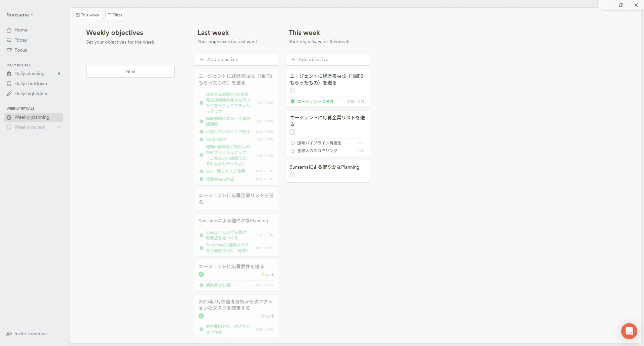Click the Weekly review icon
Viewport: 644px width, 346px height.
tap(9, 127)
